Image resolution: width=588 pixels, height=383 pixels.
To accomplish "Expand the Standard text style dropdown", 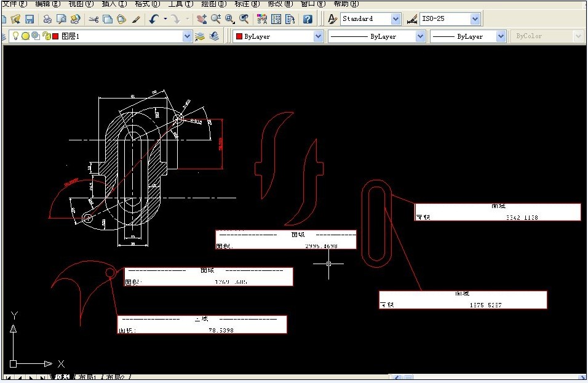I will tap(395, 18).
